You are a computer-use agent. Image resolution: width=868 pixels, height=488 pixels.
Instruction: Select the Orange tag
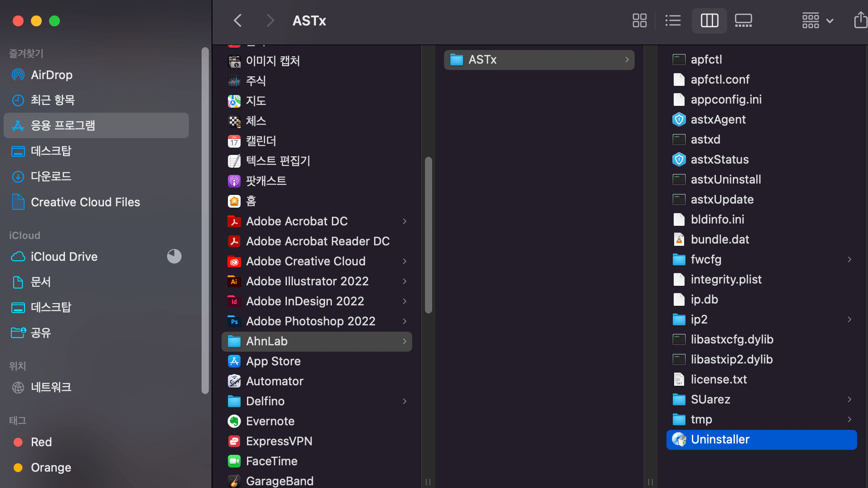tap(96, 468)
